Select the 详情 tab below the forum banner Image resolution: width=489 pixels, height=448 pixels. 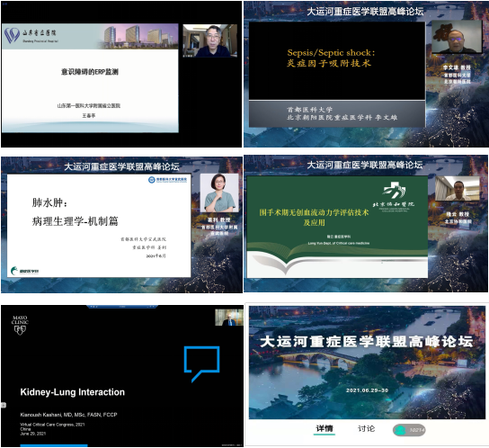pyautogui.click(x=325, y=428)
